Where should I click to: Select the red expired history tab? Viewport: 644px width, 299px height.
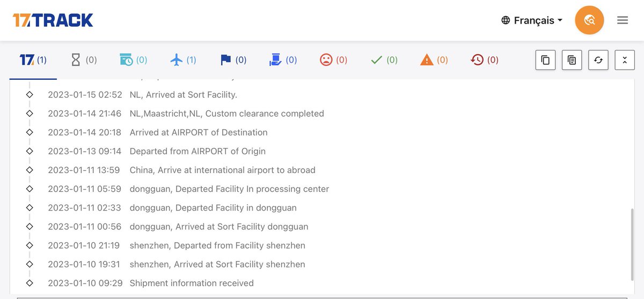(484, 60)
